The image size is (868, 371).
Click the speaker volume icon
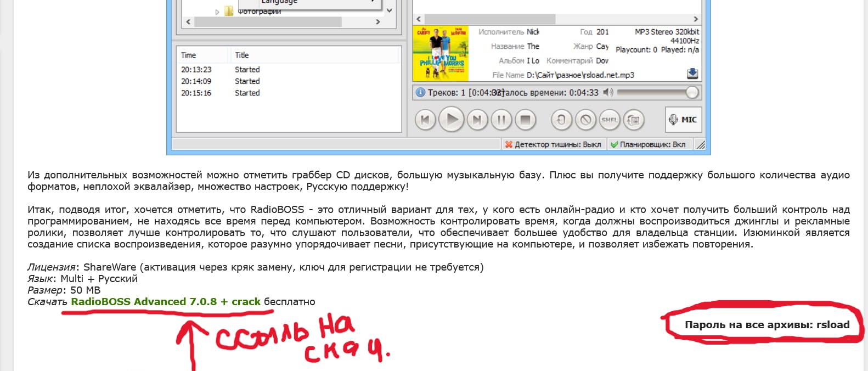point(607,92)
